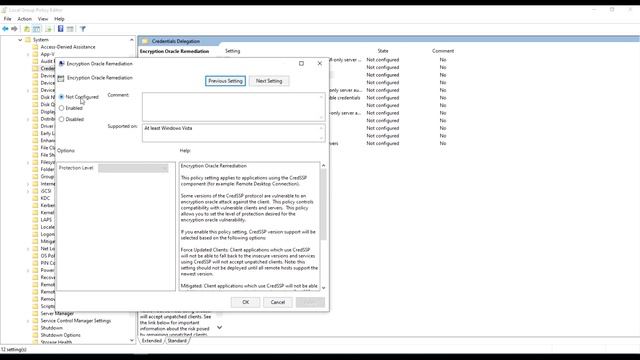Collapse the System tree node

point(20,40)
